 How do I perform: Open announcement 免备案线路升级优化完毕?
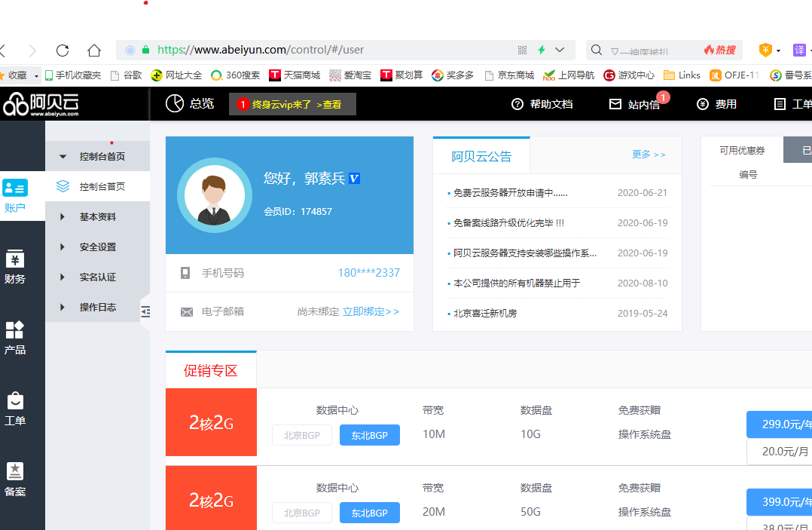coord(508,222)
